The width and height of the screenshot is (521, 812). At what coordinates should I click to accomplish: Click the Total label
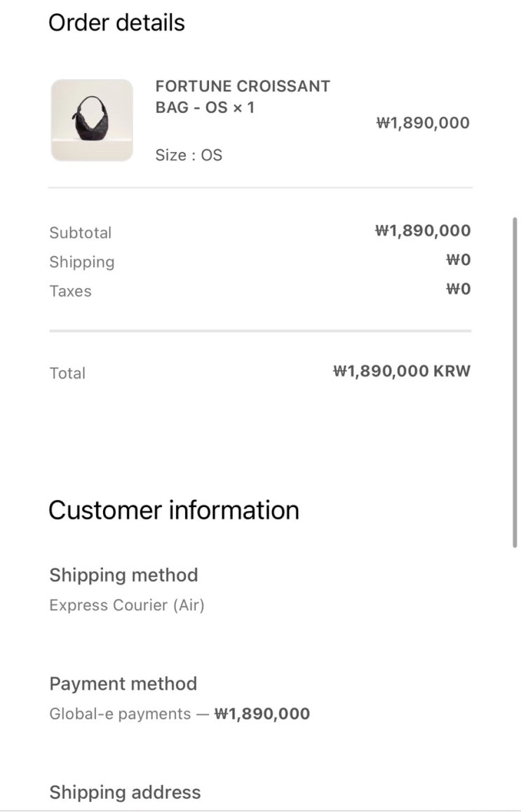tap(67, 373)
